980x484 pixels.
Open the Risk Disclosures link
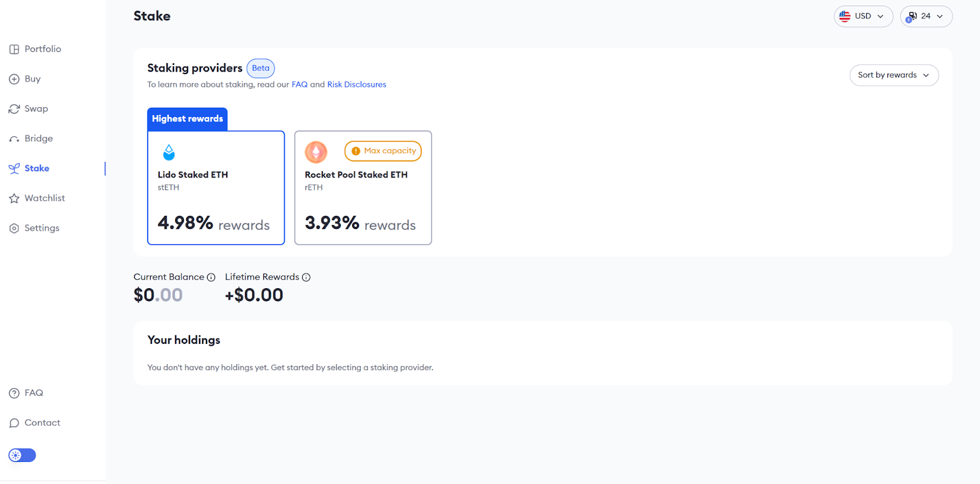[x=356, y=84]
